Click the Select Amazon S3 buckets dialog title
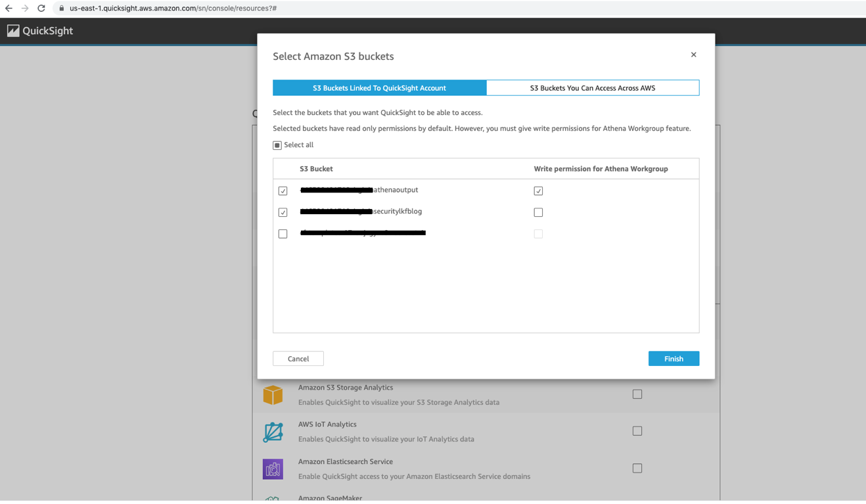Image resolution: width=866 pixels, height=504 pixels. 333,57
